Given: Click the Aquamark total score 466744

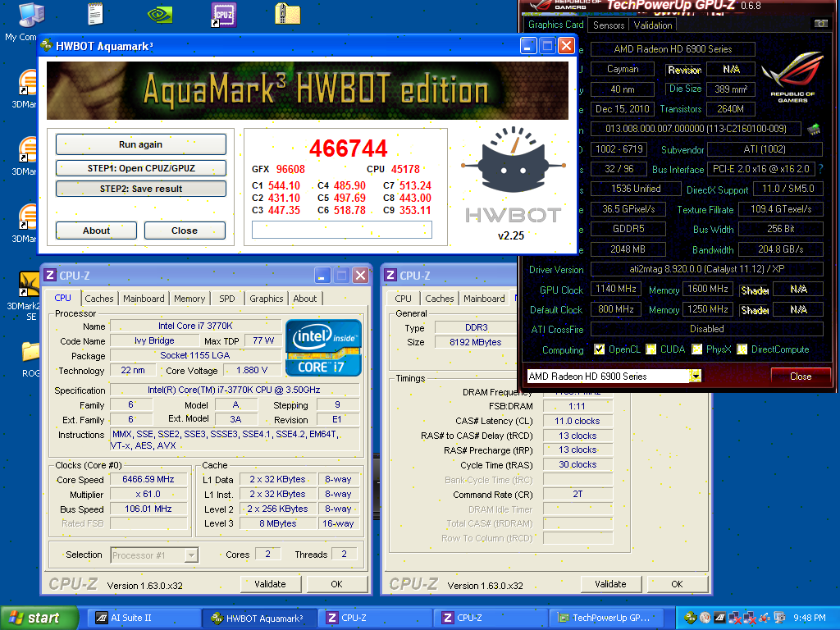Looking at the screenshot, I should 348,148.
